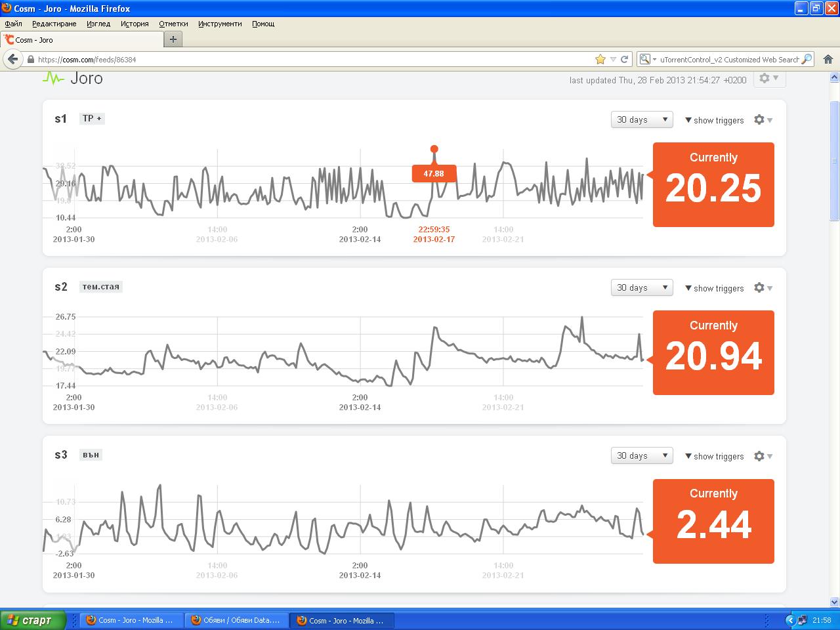840x630 pixels.
Task: Go to the Firefox home page icon
Action: point(828,59)
